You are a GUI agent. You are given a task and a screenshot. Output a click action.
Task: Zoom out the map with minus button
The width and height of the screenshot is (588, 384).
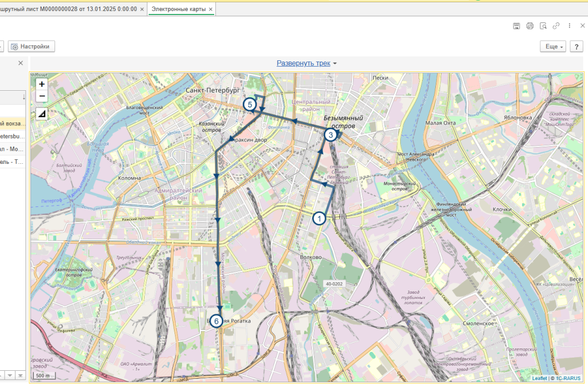(42, 96)
